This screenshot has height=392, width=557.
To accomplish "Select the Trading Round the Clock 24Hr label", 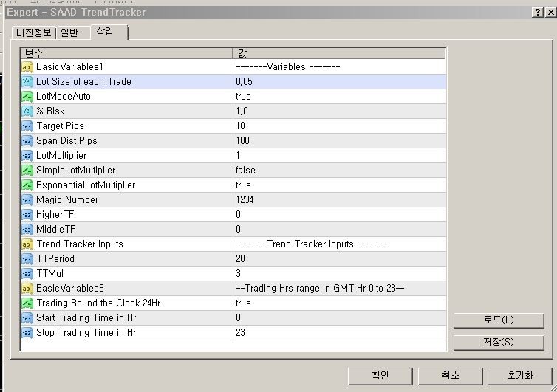I will [x=98, y=303].
